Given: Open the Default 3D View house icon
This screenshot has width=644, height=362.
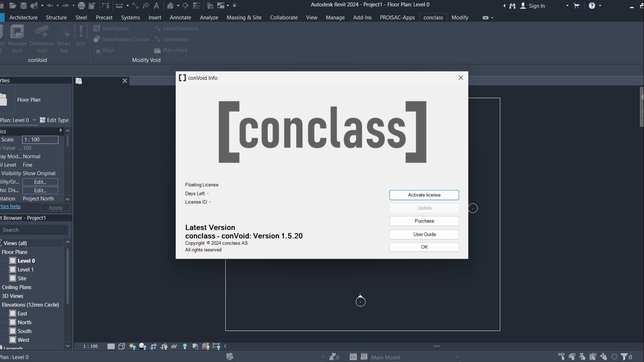Looking at the screenshot, I should click(x=170, y=6).
